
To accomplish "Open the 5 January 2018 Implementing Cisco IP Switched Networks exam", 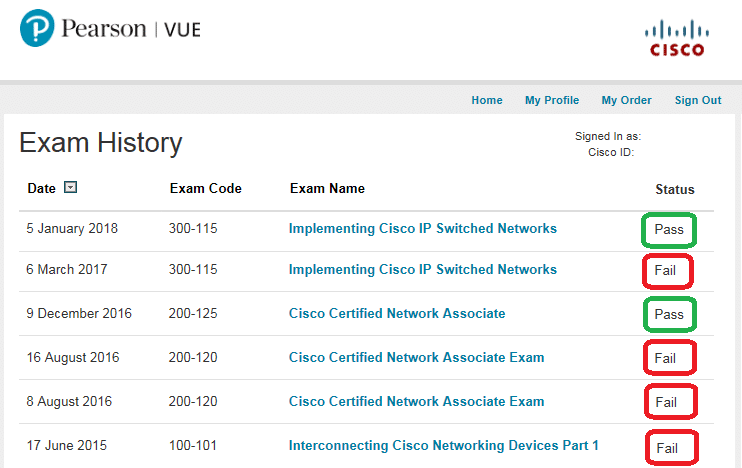I will click(x=423, y=229).
